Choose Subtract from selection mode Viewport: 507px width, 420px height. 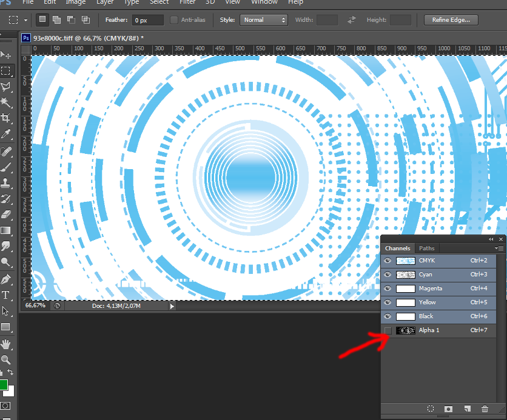coord(71,20)
